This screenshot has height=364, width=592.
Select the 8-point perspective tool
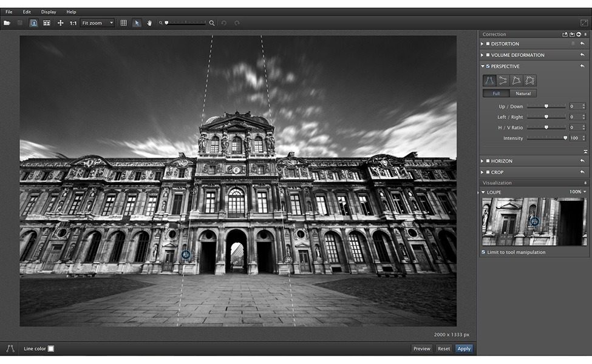click(529, 81)
